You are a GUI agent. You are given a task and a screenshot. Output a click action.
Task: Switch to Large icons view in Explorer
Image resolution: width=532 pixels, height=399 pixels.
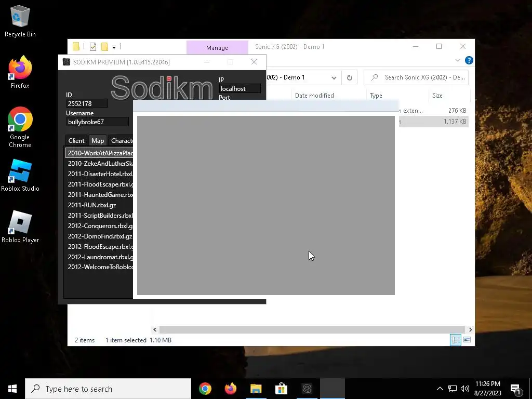pyautogui.click(x=467, y=340)
